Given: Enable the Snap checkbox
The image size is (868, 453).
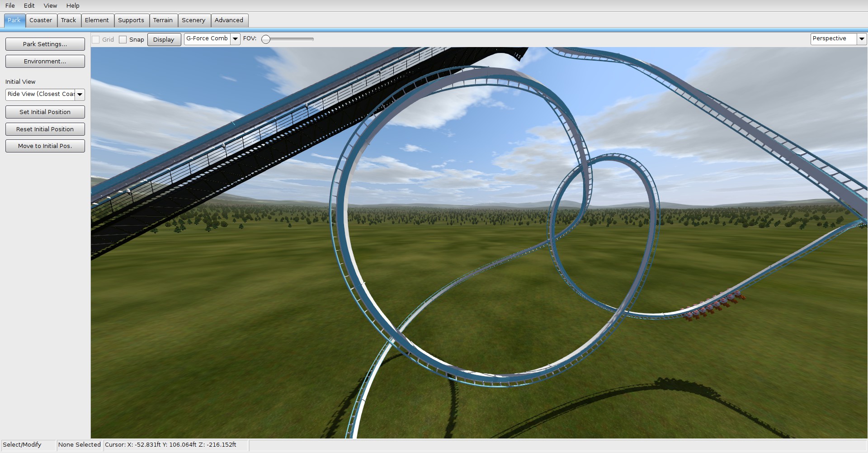Looking at the screenshot, I should (x=123, y=39).
